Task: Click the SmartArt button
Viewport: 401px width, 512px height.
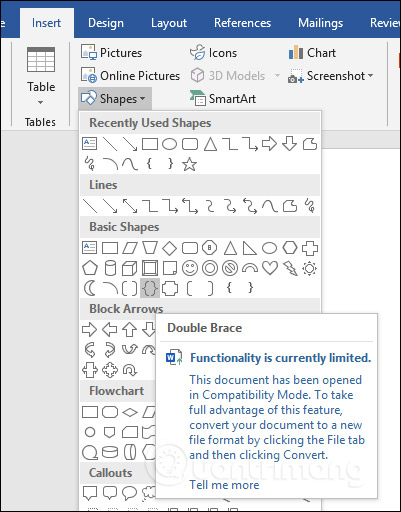Action: click(x=223, y=99)
